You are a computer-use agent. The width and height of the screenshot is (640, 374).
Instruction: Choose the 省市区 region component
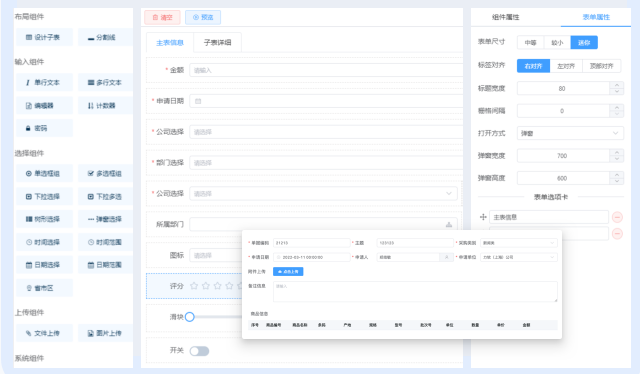[x=44, y=288]
